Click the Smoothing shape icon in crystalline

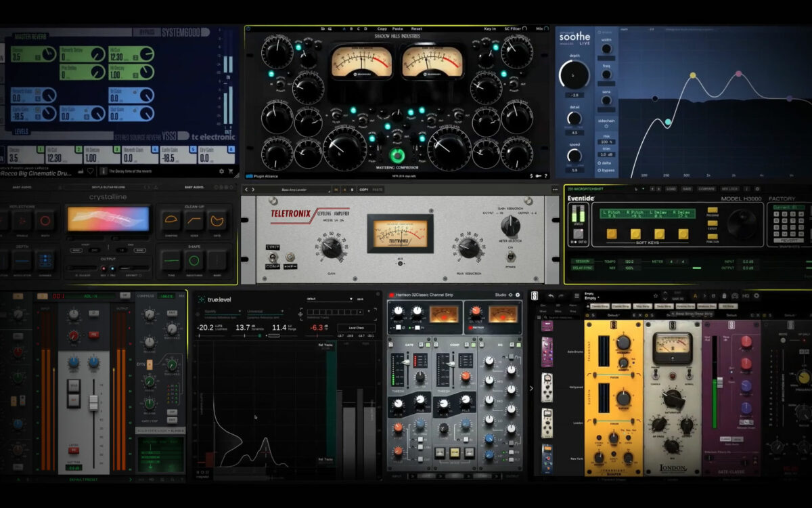(x=194, y=260)
